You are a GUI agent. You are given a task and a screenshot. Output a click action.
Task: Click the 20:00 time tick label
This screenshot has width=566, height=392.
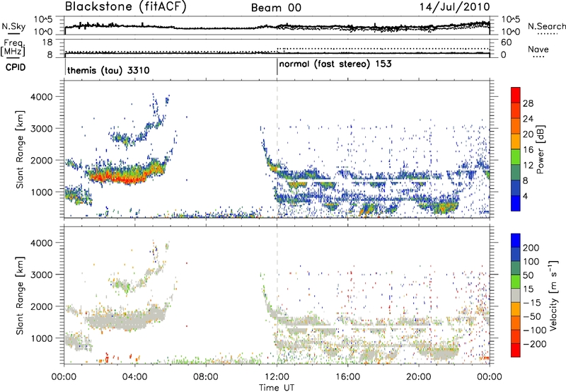point(418,377)
